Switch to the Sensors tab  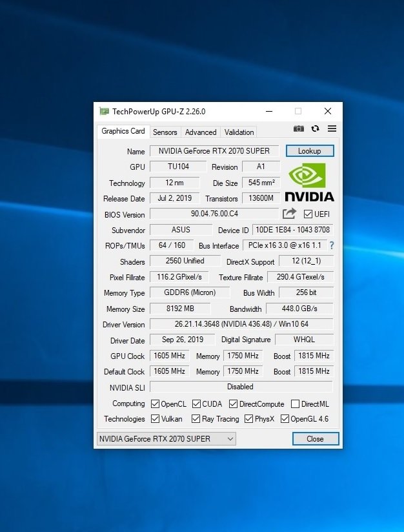(165, 132)
